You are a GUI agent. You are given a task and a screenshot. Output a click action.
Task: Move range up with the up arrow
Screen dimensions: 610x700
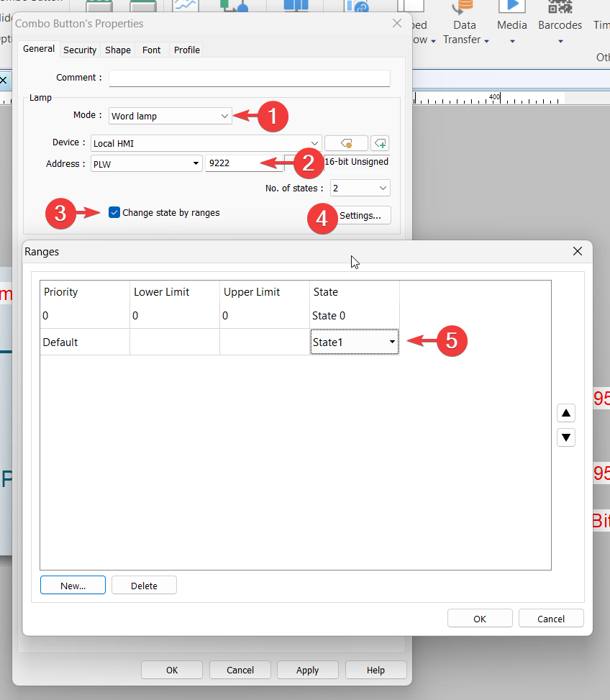[566, 413]
